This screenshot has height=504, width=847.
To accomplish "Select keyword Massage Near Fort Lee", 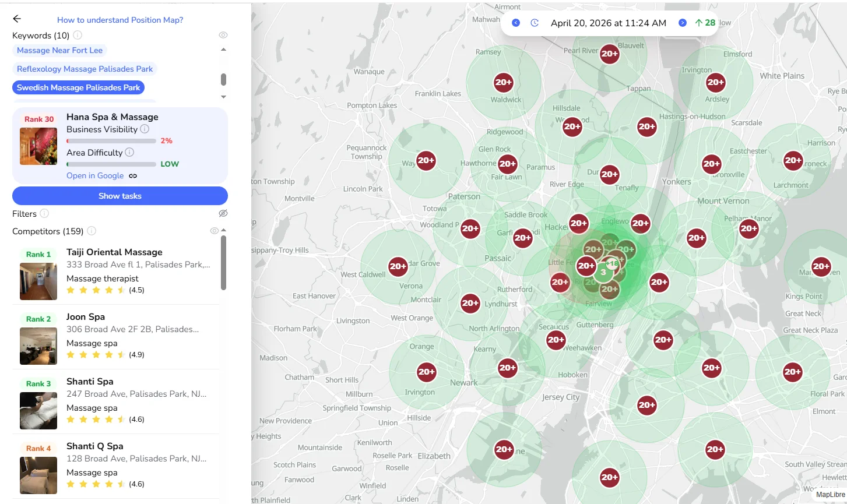I will click(x=59, y=51).
